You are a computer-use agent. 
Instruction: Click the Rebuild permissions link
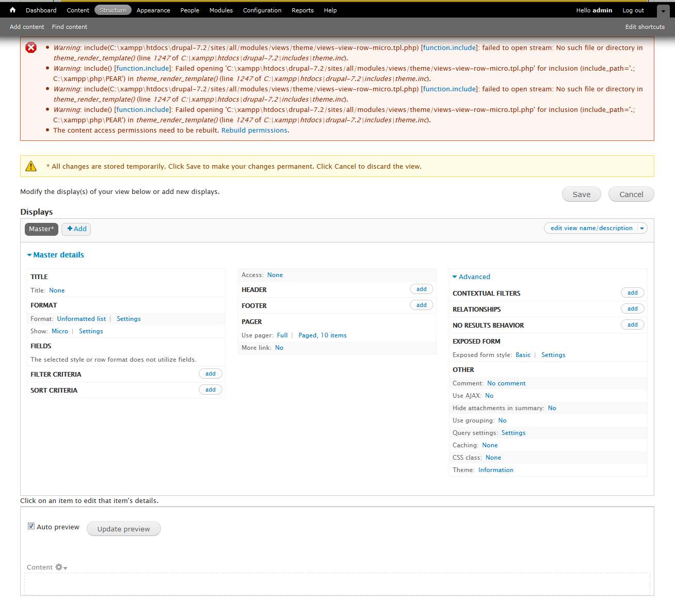pyautogui.click(x=254, y=131)
